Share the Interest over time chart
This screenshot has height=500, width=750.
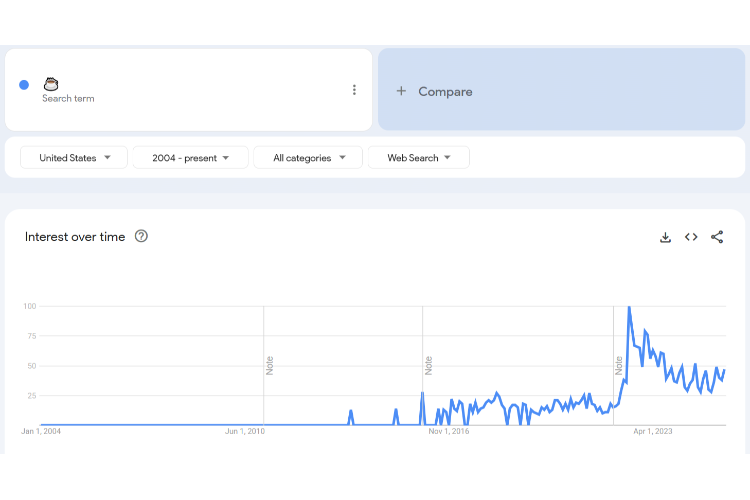717,237
